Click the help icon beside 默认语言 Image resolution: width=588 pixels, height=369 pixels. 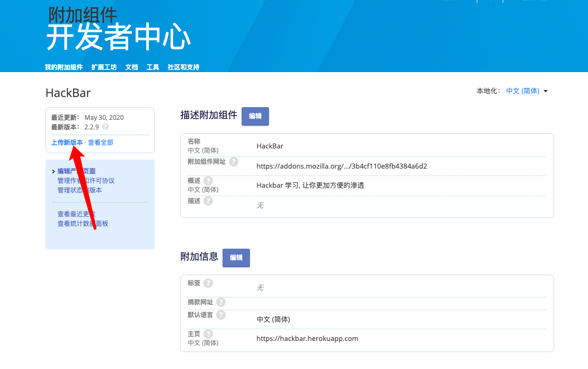click(x=221, y=315)
